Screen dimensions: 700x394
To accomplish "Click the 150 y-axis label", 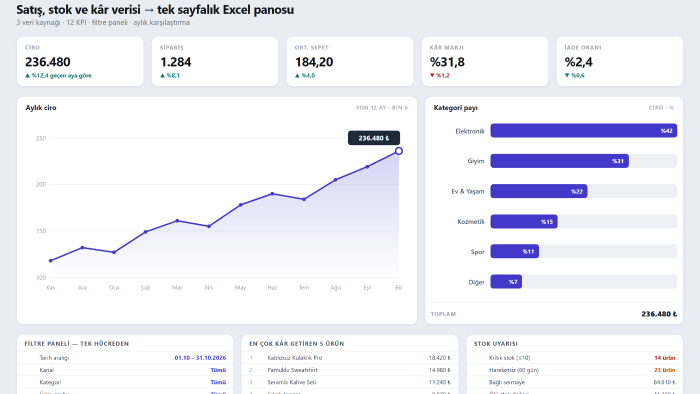I will click(41, 231).
